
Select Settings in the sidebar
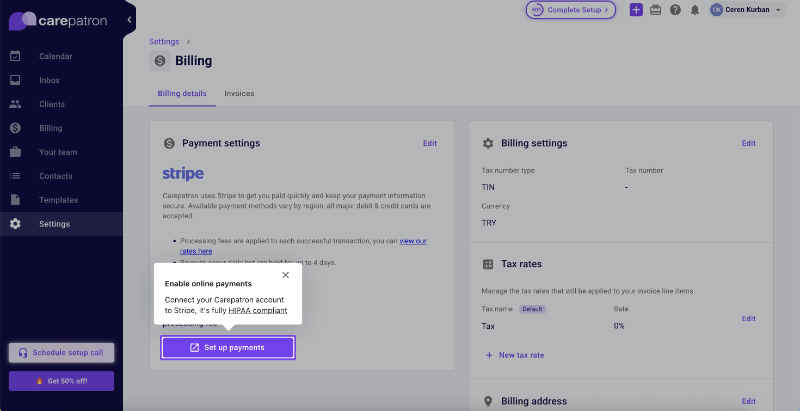point(61,224)
